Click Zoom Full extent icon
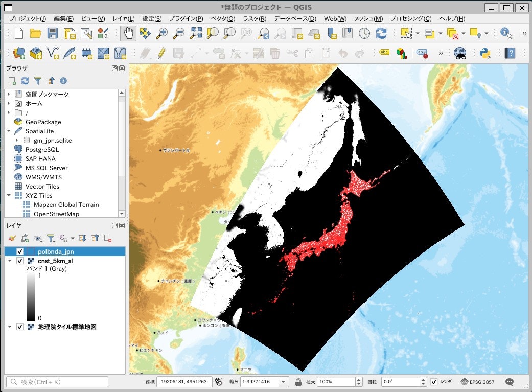The width and height of the screenshot is (532, 392). 196,33
